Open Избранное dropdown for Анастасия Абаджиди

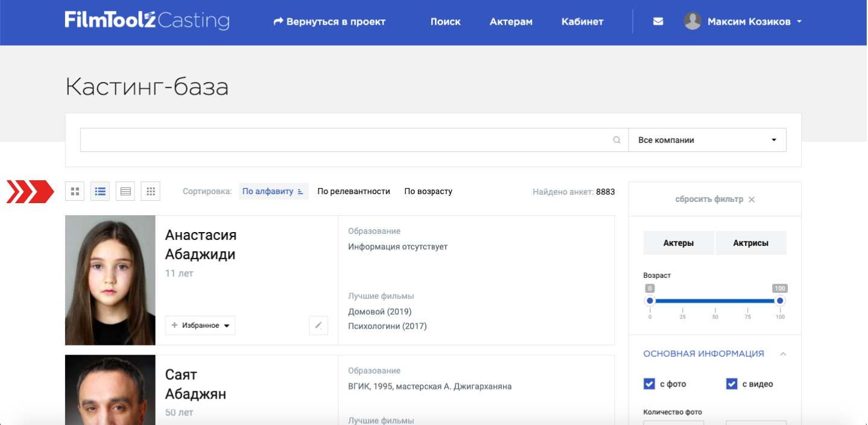coord(200,325)
